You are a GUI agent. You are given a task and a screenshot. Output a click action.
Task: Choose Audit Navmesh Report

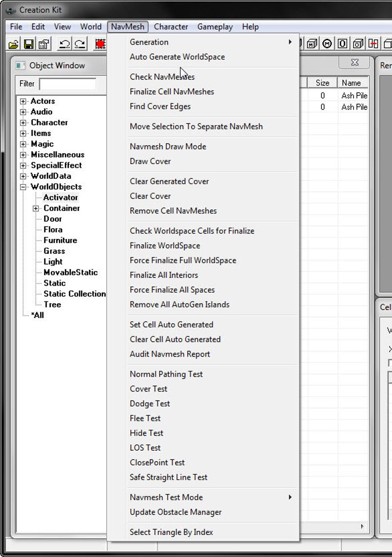(x=213, y=354)
